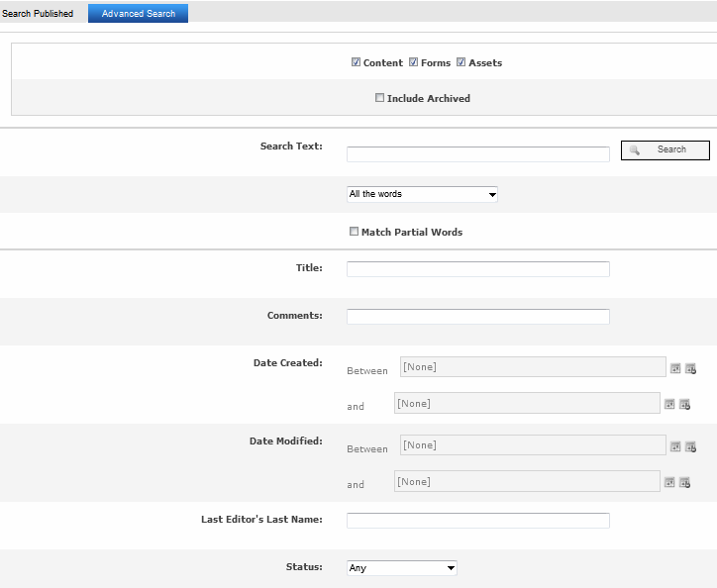Click into the Comments input field
This screenshot has height=588, width=717.
478,317
